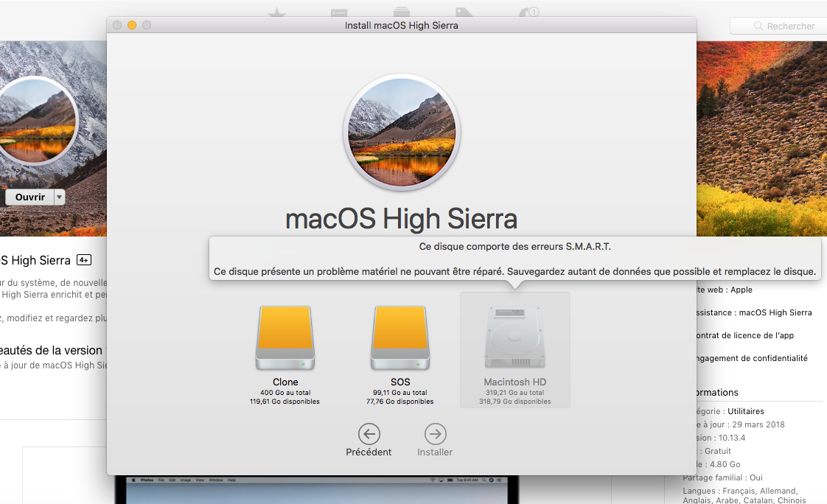Click '99,11 Go au total' under SOS
This screenshot has height=504, width=827.
(x=399, y=393)
